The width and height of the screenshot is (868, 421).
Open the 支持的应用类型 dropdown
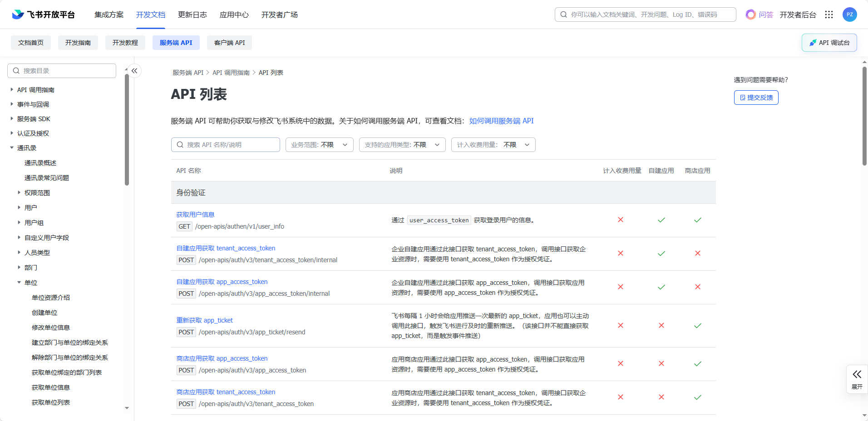point(402,145)
